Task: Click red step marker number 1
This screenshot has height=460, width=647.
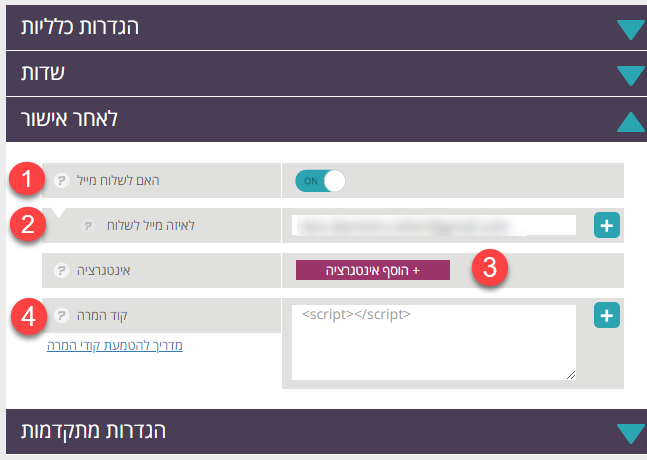Action: 27,179
